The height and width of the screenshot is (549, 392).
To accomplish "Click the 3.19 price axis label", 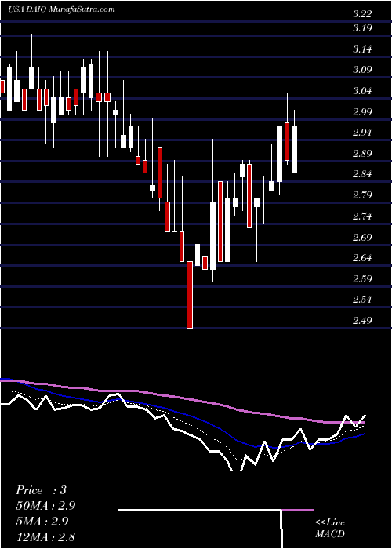I will click(362, 28).
